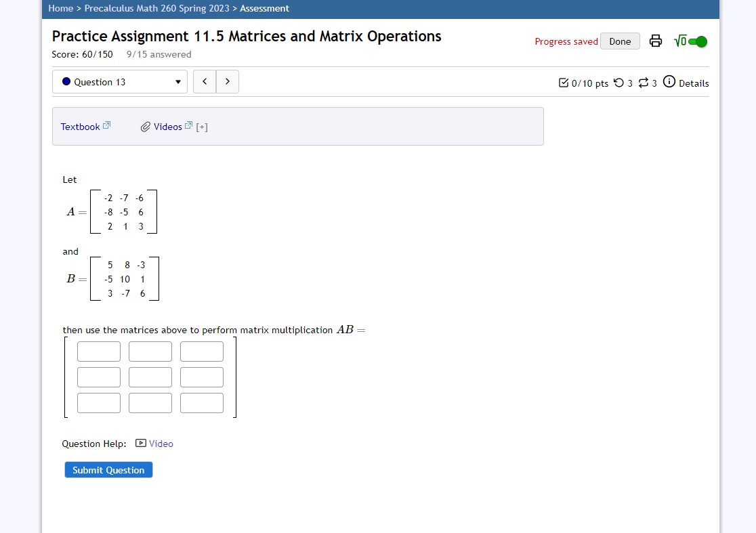Click the retry attempts counter icon

[618, 83]
